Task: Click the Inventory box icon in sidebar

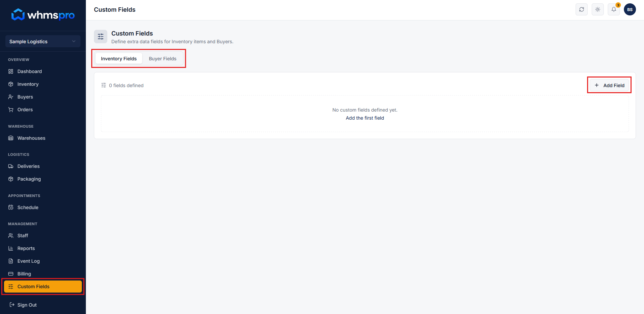Action: [11, 84]
